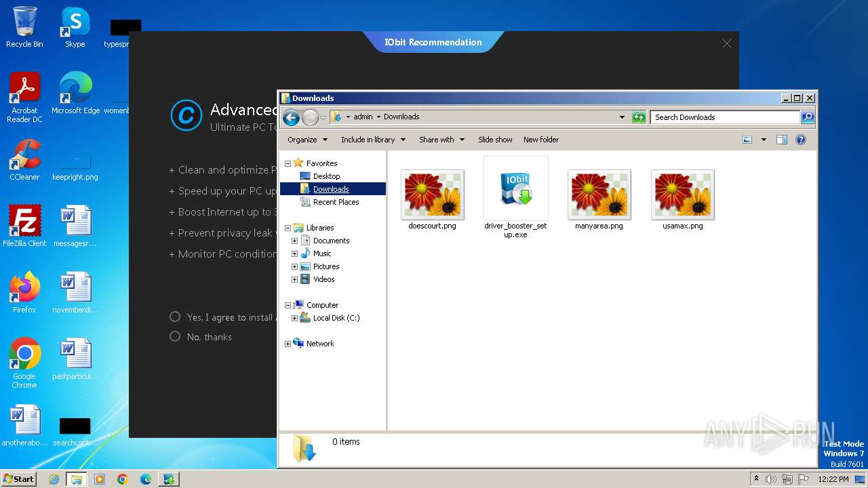Expand the Music library node

pyautogui.click(x=294, y=253)
